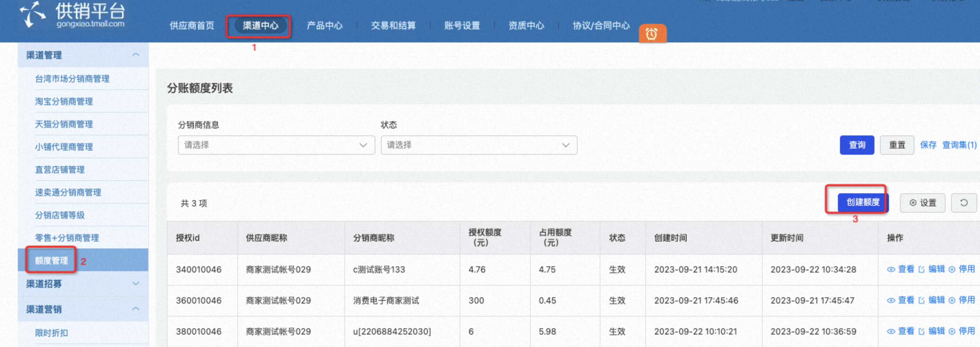The height and width of the screenshot is (347, 980).
Task: Click the orange alarm clock icon
Action: (x=652, y=34)
